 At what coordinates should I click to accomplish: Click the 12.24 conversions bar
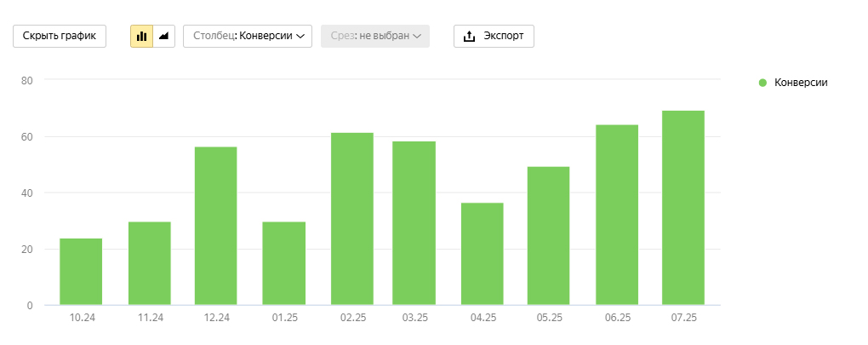click(x=216, y=226)
